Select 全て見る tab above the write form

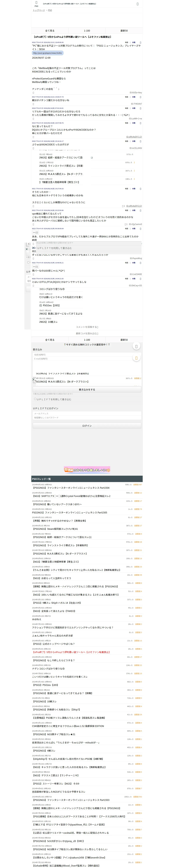50,340
